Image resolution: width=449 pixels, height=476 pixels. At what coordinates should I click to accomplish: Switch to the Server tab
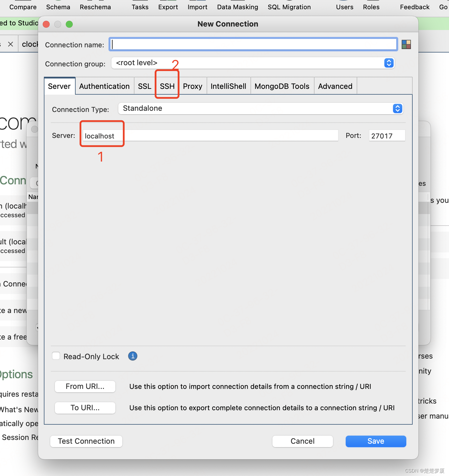[x=59, y=86]
